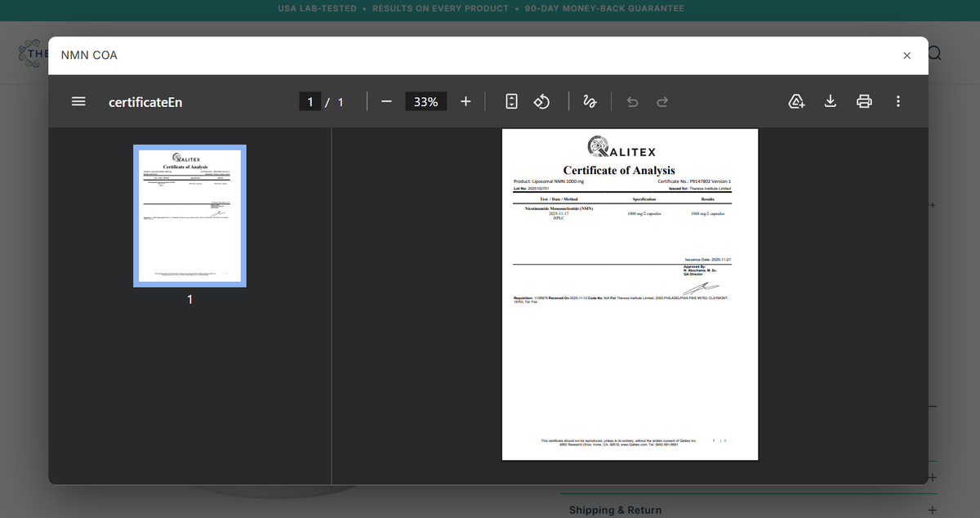Click the Lot No: 2025102701 text
This screenshot has height=518, width=980.
pos(532,188)
